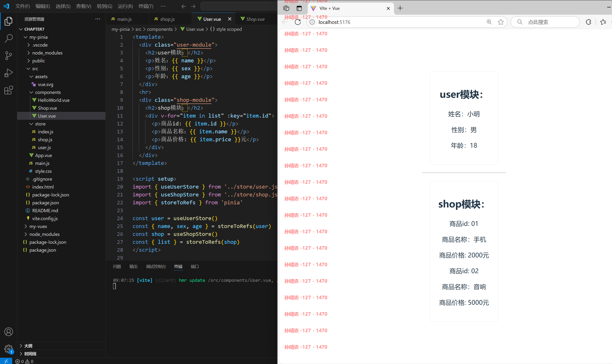
Task: Click style scoped breadcrumb segment
Action: (229, 29)
